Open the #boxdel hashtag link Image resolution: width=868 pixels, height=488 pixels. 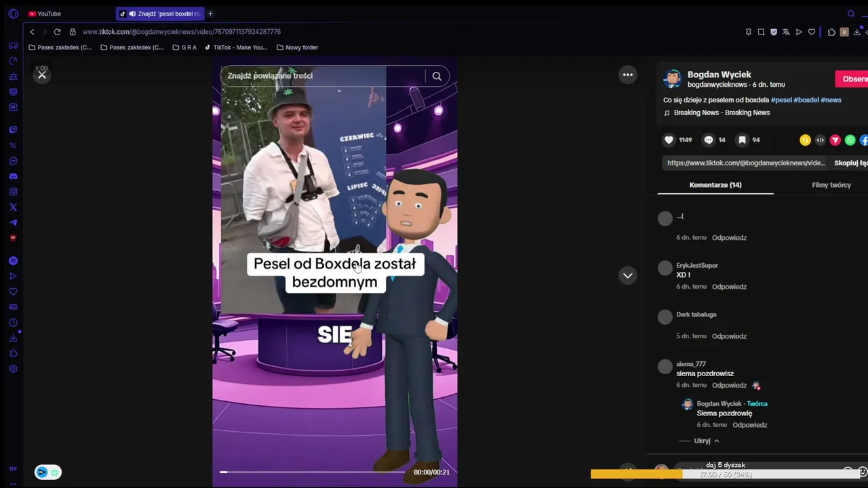click(x=806, y=100)
